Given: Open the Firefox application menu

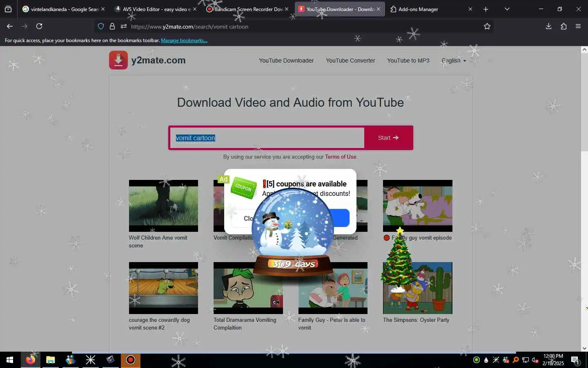Looking at the screenshot, I should point(578,26).
